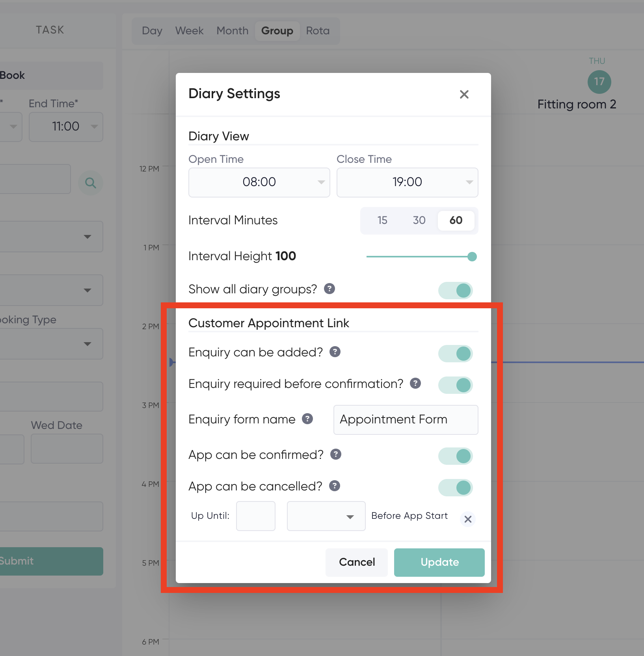Select the Rota view tab
The height and width of the screenshot is (656, 644).
coord(318,31)
